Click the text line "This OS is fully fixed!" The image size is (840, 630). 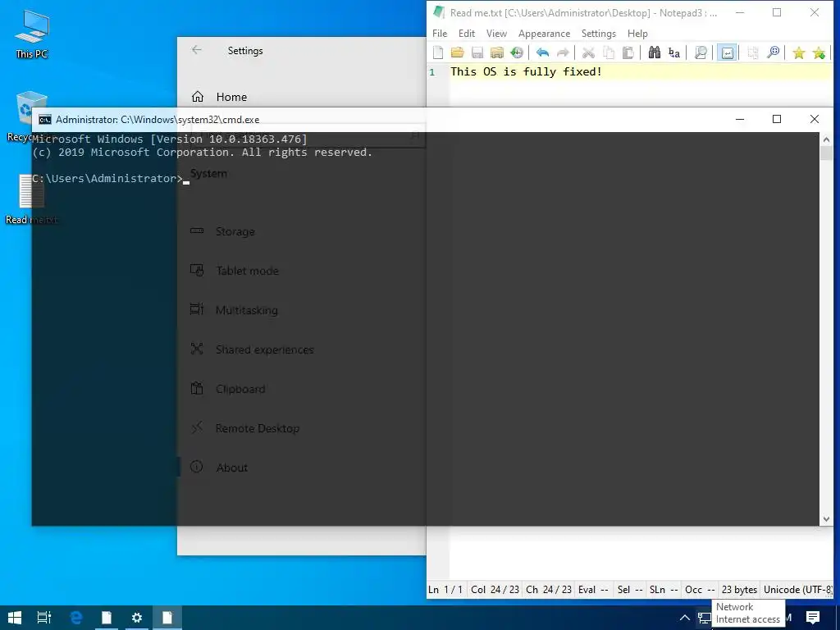tap(526, 71)
